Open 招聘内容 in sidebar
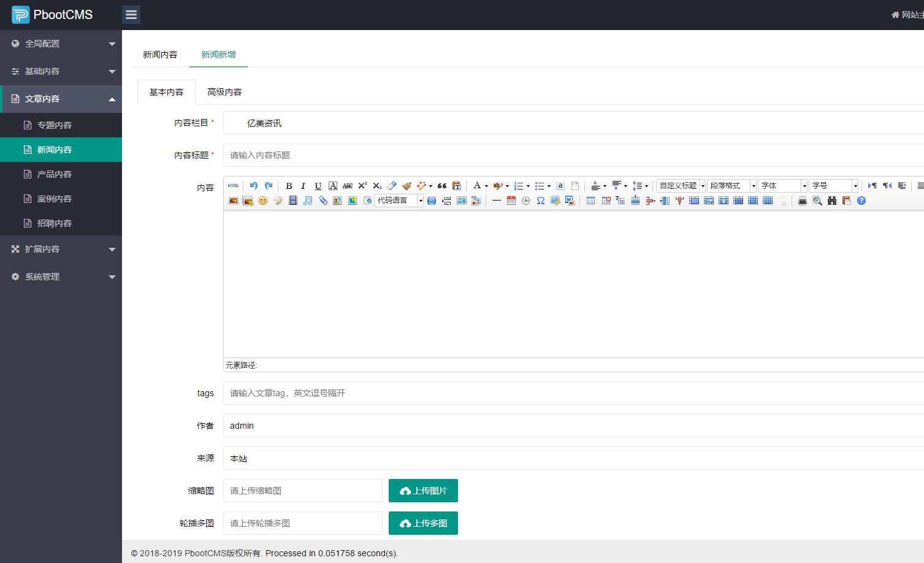 [x=61, y=223]
